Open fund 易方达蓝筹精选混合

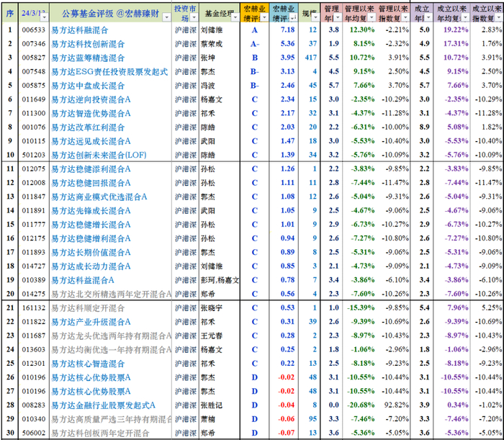(88, 58)
